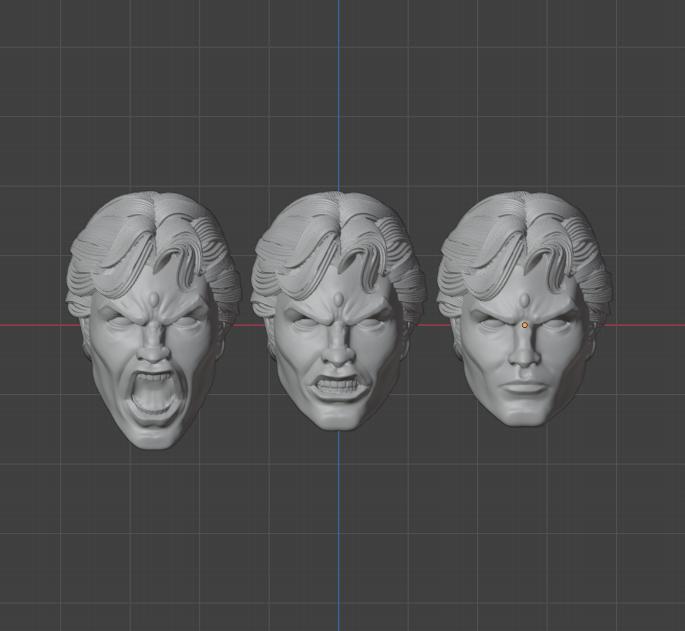Click the orange origin point on calm head
Viewport: 685px width, 631px height.
pos(525,325)
